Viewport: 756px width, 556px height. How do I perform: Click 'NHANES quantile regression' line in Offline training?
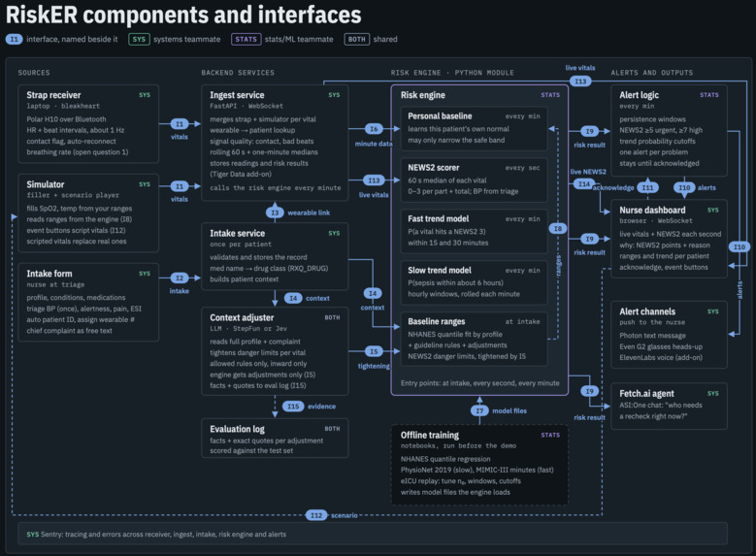tap(445, 459)
